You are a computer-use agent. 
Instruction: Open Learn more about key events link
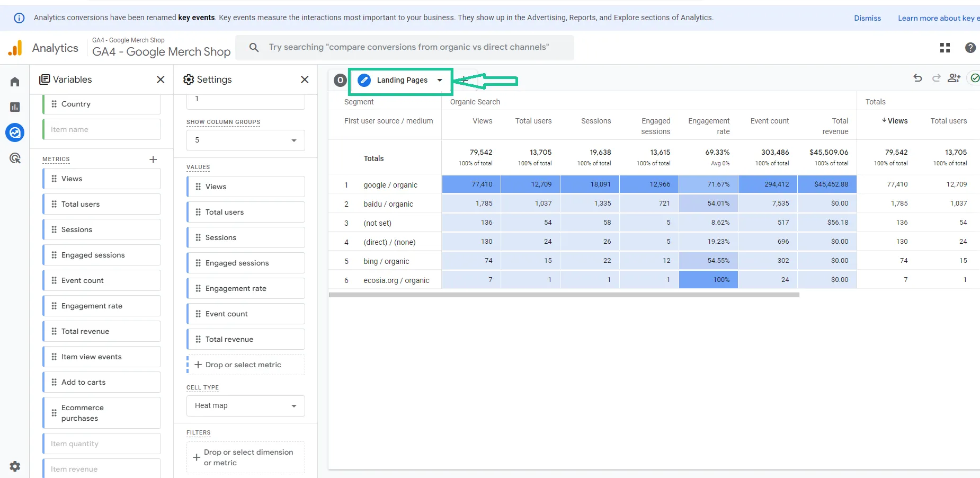938,18
